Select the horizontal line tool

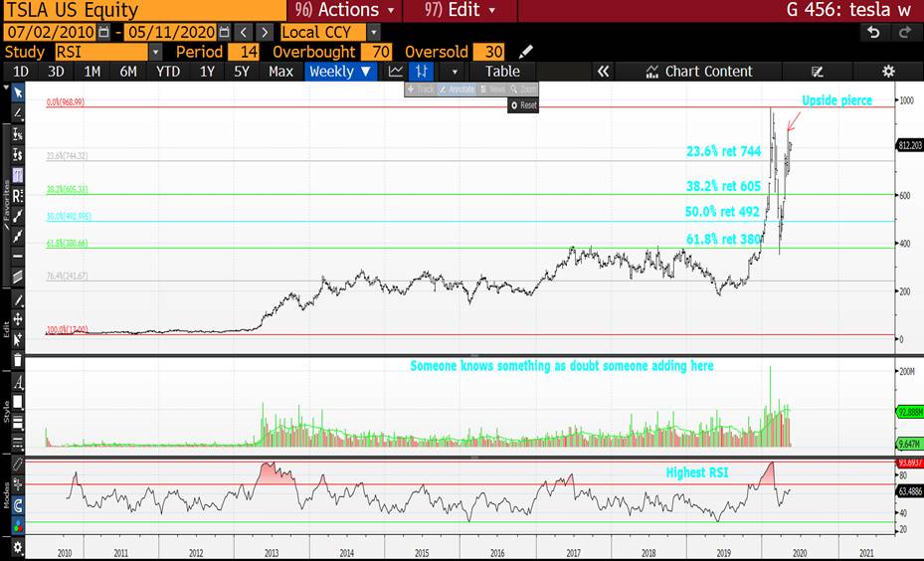click(x=18, y=257)
